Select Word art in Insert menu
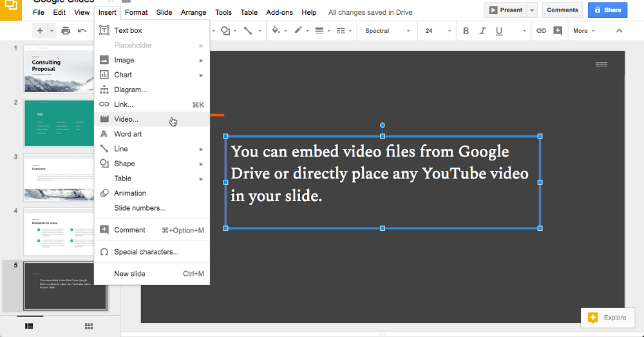 click(x=128, y=134)
